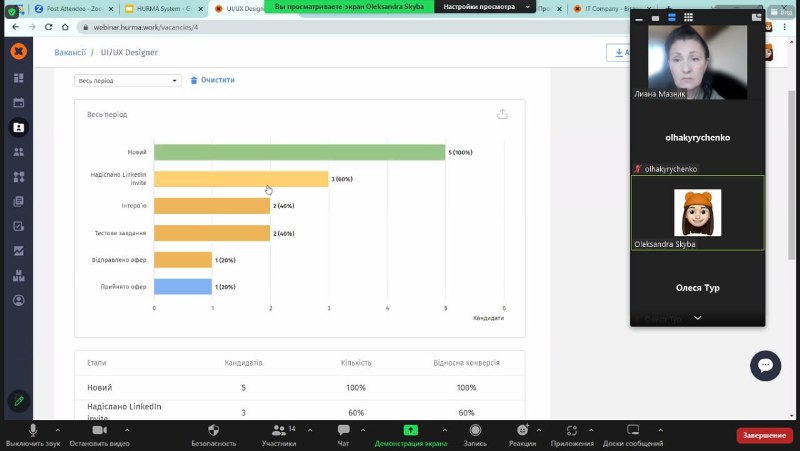Click the 'Тестове завдання' chart bar

pos(212,233)
